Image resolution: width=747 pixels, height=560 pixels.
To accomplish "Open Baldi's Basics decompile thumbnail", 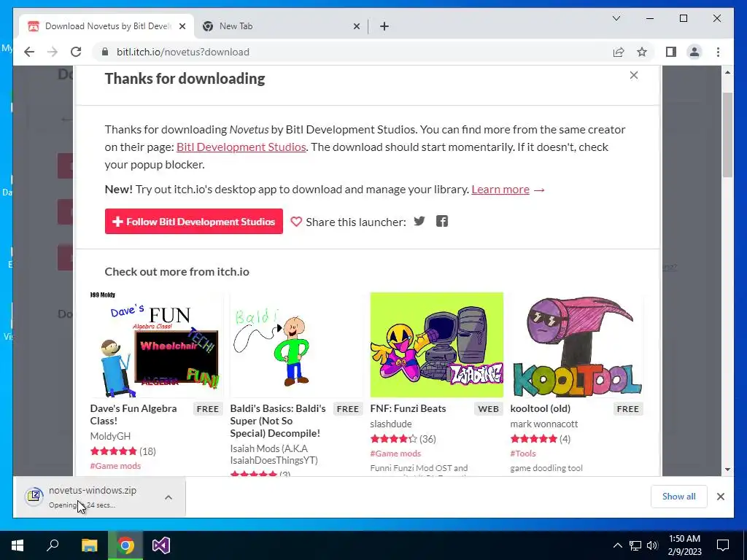I will pyautogui.click(x=296, y=345).
